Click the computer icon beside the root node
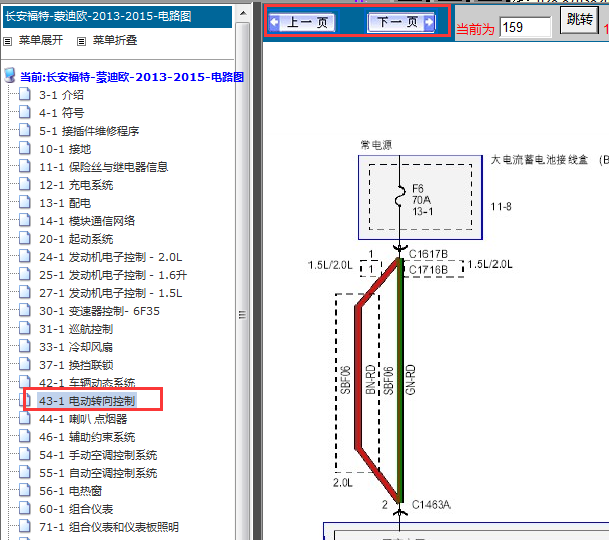The height and width of the screenshot is (540, 609). click(x=10, y=76)
